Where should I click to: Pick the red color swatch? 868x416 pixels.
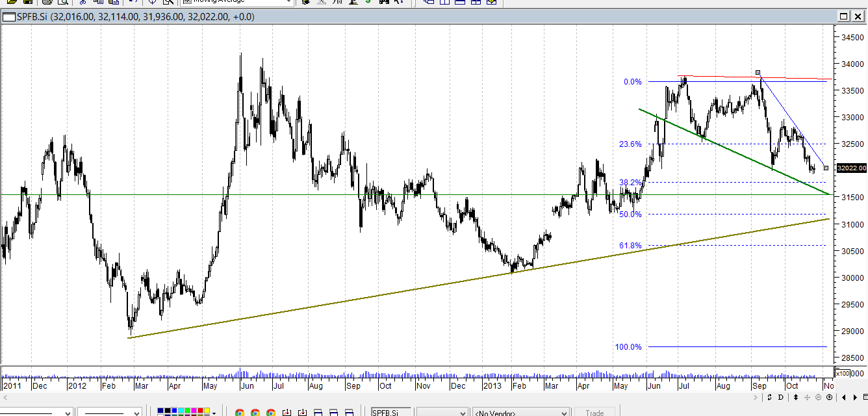200,410
